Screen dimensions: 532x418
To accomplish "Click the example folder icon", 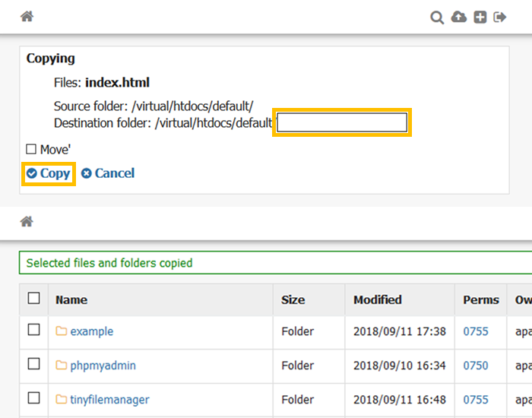I will pos(62,331).
